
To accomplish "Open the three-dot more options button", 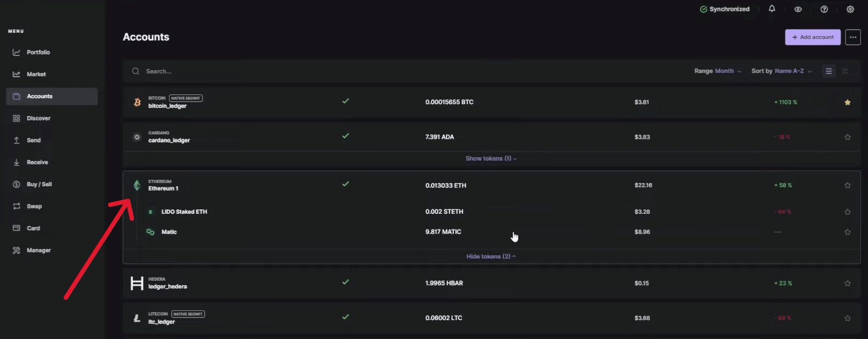I will [852, 37].
